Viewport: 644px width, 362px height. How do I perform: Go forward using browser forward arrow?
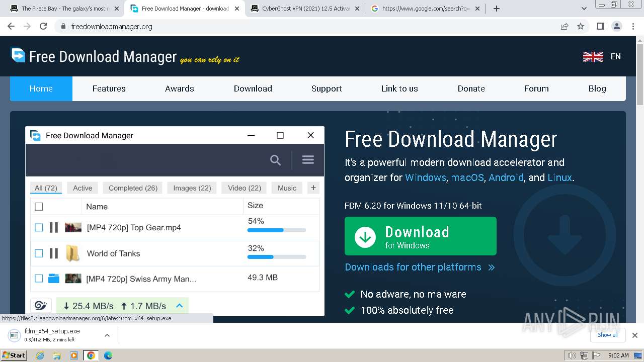27,26
